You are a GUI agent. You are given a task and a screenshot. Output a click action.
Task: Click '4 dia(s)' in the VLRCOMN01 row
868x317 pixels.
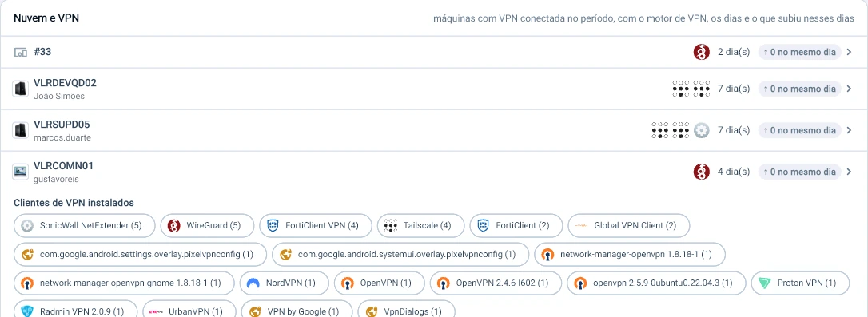734,172
